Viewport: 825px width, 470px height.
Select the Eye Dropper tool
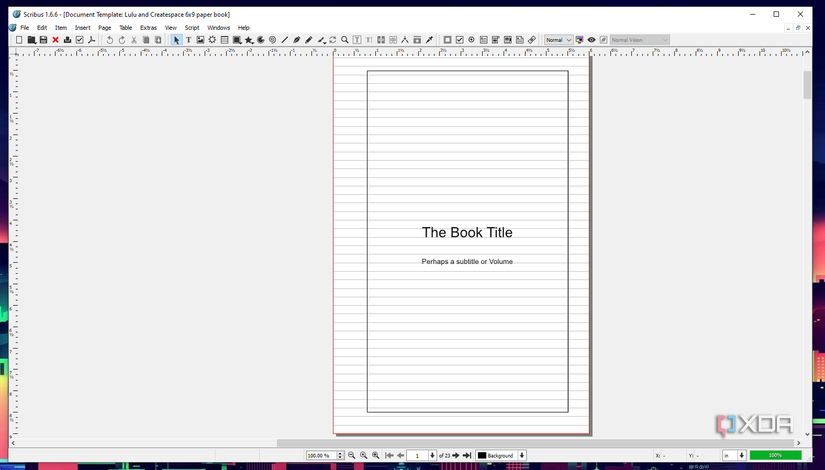click(x=429, y=40)
